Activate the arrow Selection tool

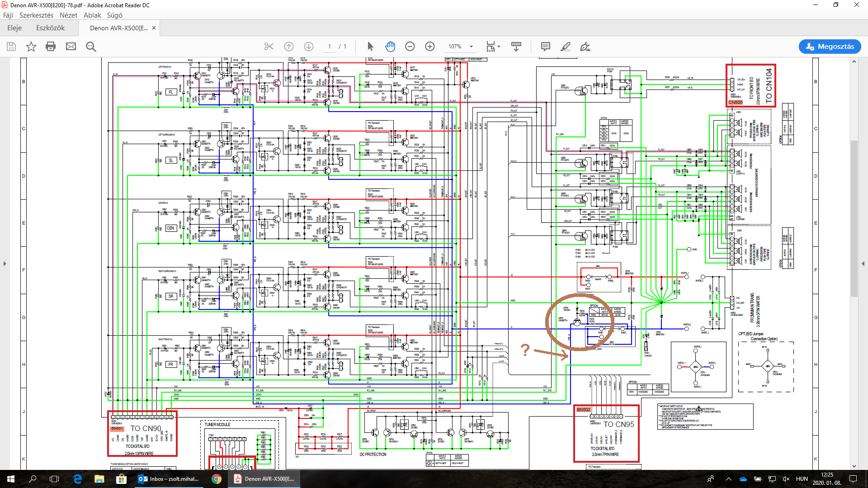370,47
